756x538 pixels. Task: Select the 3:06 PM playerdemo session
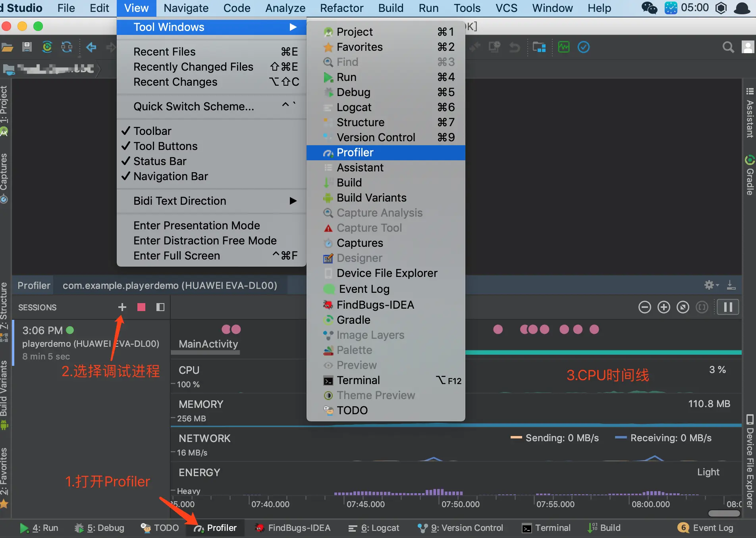(91, 343)
